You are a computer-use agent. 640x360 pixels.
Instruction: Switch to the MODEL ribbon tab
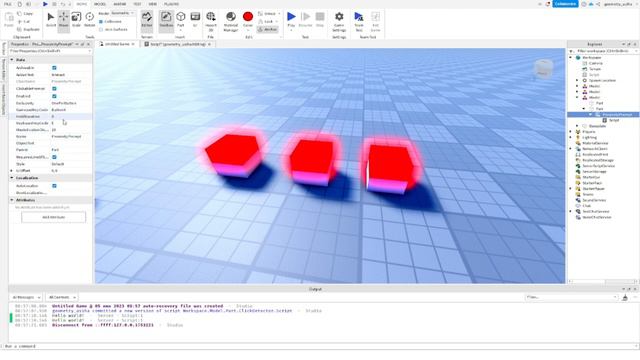pos(100,4)
